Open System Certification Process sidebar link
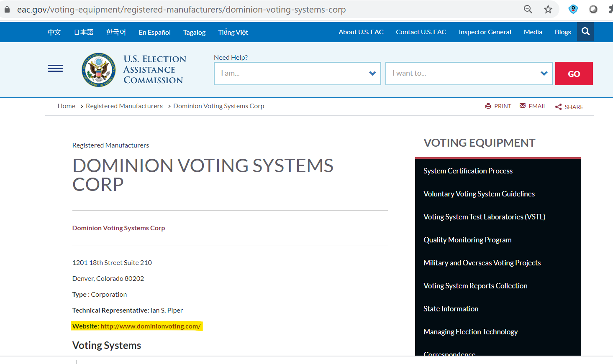 click(x=468, y=171)
